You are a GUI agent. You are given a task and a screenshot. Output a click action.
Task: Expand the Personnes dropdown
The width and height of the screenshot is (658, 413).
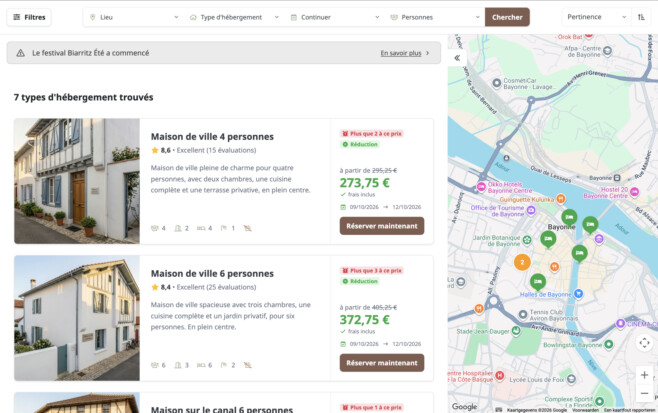pyautogui.click(x=435, y=17)
